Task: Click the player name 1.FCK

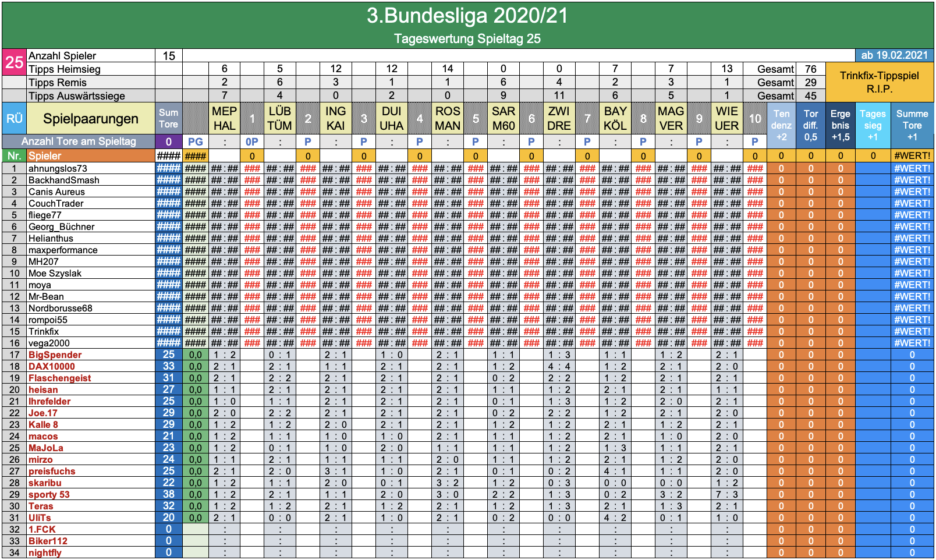Action: [x=42, y=529]
